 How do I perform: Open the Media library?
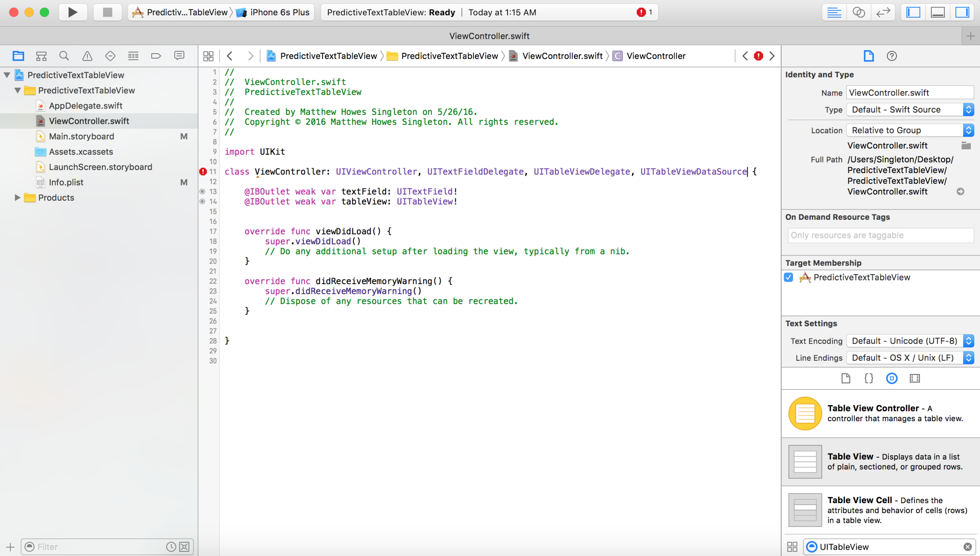click(915, 378)
